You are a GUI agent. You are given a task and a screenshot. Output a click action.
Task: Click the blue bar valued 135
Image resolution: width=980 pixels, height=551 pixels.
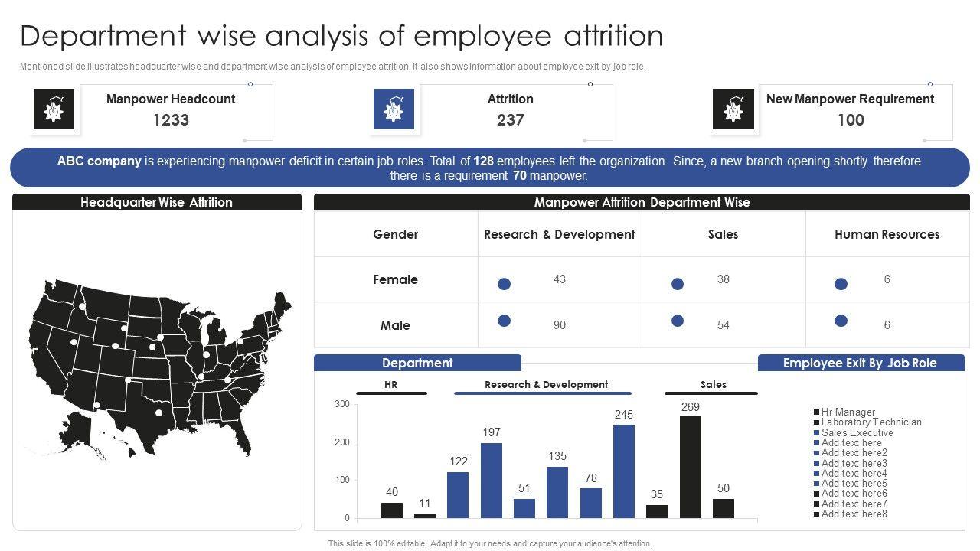[557, 493]
